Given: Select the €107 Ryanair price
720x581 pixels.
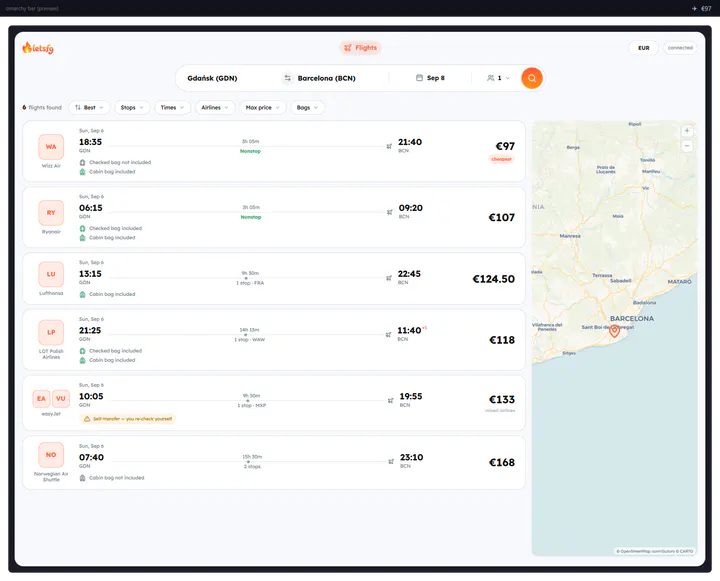Looking at the screenshot, I should pos(501,217).
